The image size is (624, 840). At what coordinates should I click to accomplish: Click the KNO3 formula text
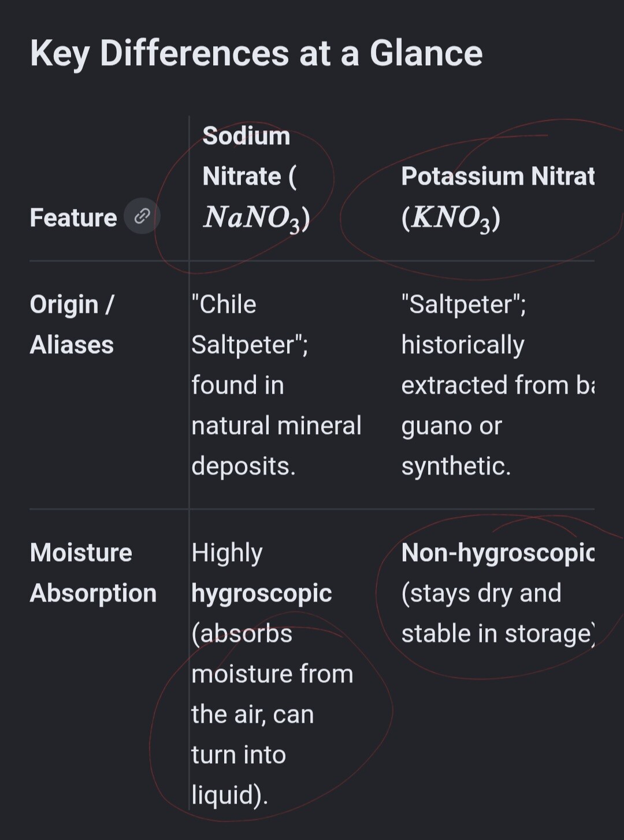click(451, 218)
